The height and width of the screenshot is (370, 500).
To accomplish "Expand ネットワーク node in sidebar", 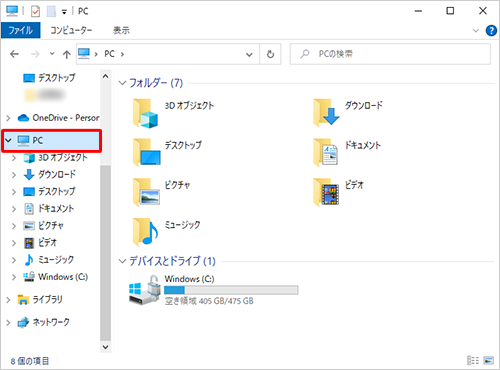I will click(8, 323).
